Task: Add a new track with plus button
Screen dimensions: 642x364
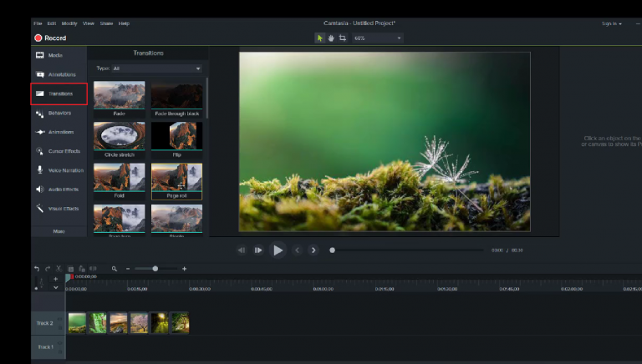Action: [56, 279]
